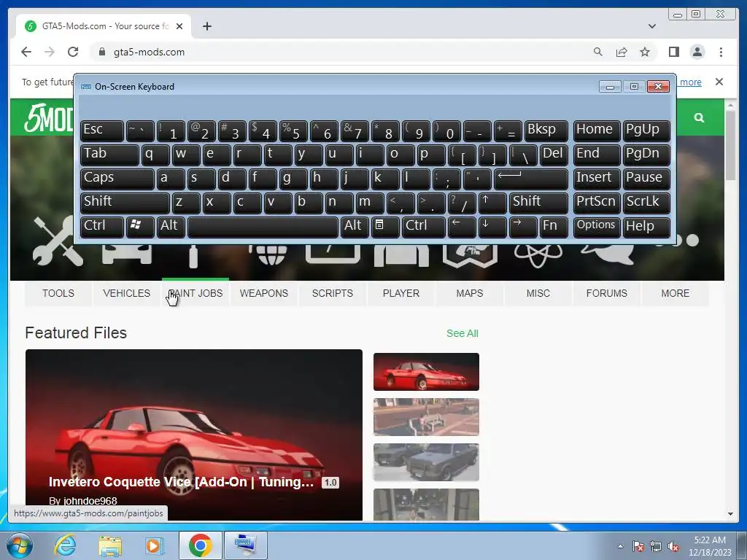Screen dimensions: 747x560
Task: Select the red Coquette thumbnail
Action: [x=426, y=372]
